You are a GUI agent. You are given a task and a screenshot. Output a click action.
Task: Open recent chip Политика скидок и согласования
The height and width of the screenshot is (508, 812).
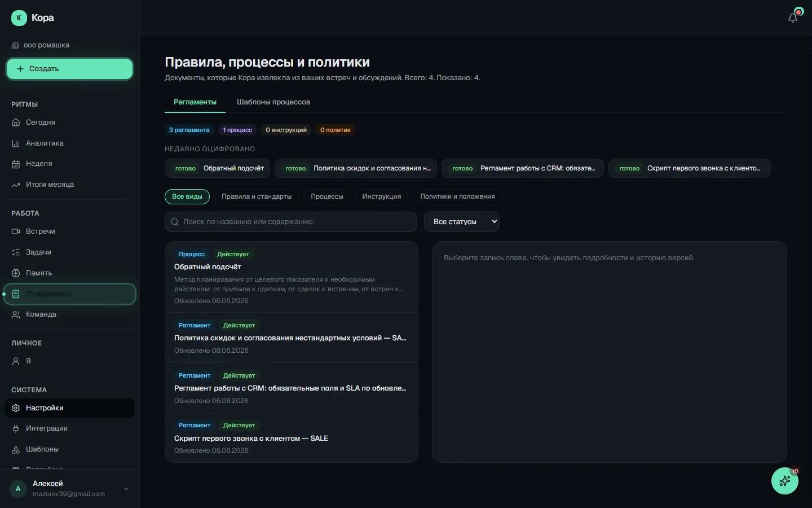pyautogui.click(x=356, y=168)
